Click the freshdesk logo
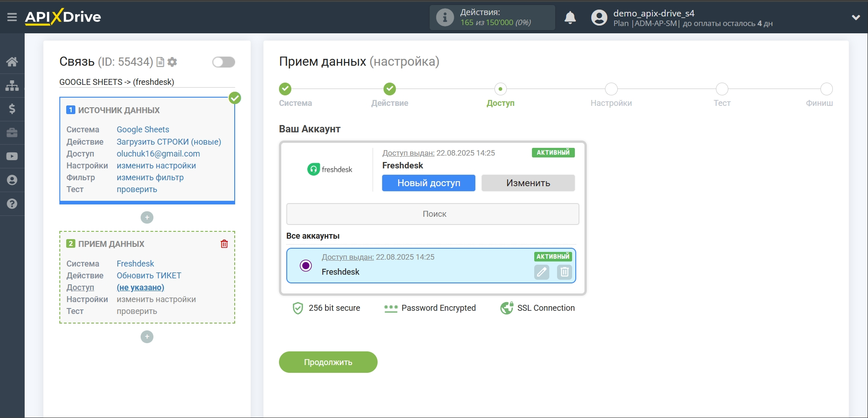Image resolution: width=868 pixels, height=418 pixels. click(x=330, y=169)
